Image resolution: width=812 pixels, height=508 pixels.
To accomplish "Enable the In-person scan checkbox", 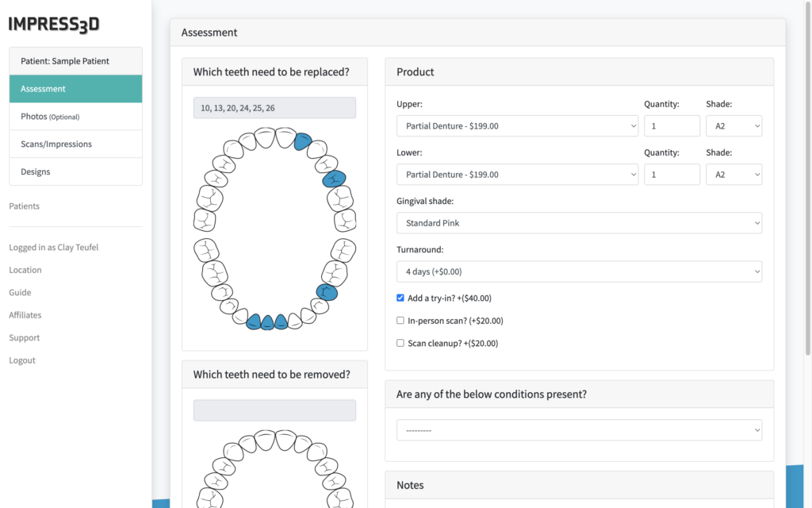I will (400, 321).
